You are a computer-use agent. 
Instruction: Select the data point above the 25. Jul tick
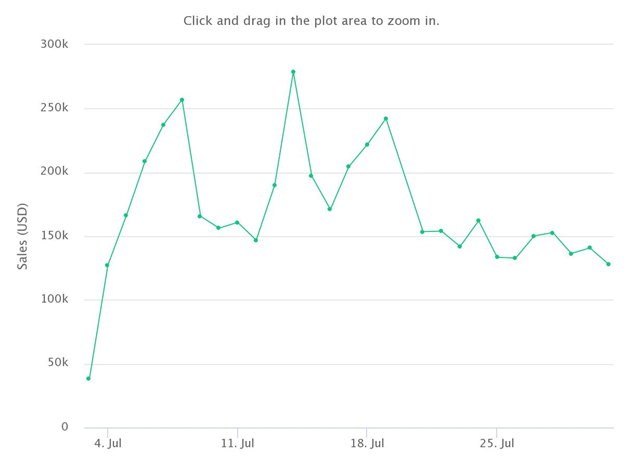(497, 257)
